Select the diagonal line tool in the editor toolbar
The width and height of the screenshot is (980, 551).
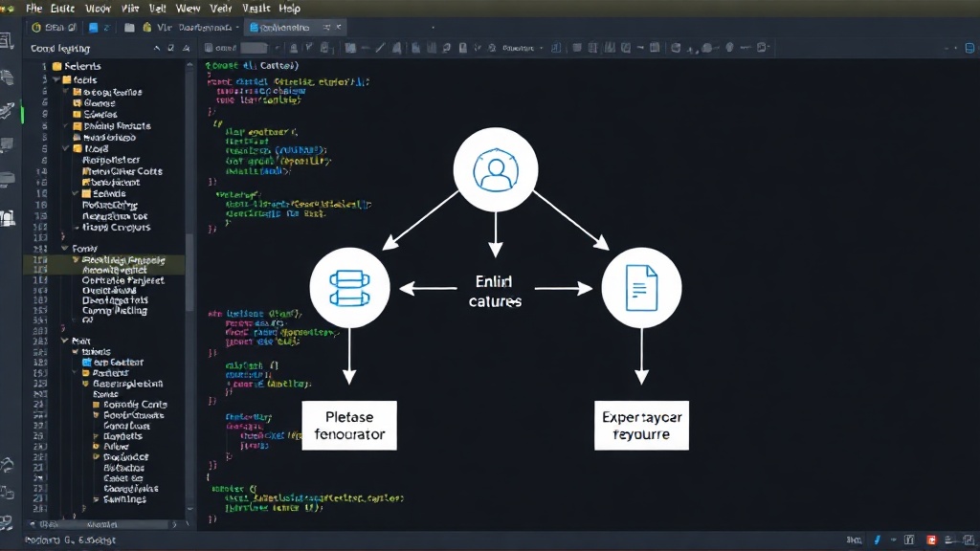[x=380, y=48]
